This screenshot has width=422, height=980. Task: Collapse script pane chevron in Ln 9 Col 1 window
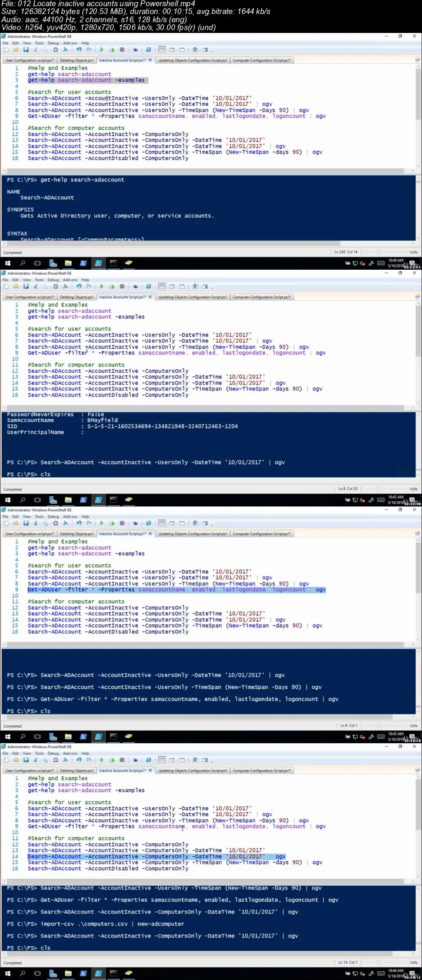pos(417,534)
